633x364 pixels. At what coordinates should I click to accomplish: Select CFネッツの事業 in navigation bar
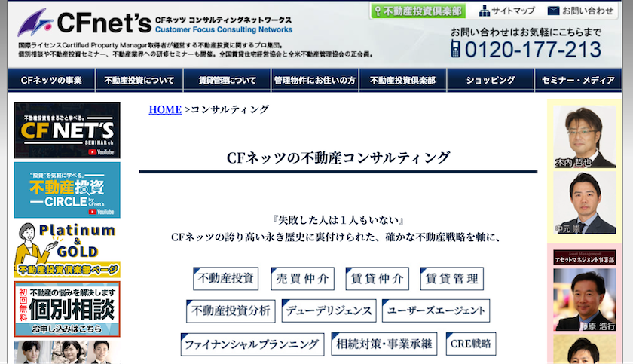tap(51, 80)
